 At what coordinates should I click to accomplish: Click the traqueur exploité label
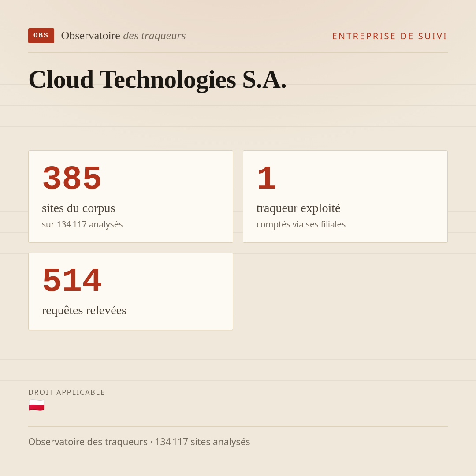[298, 208]
